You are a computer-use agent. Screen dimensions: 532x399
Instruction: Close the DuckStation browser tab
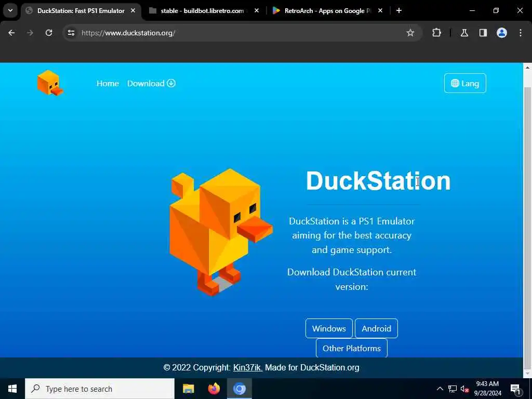pos(133,11)
